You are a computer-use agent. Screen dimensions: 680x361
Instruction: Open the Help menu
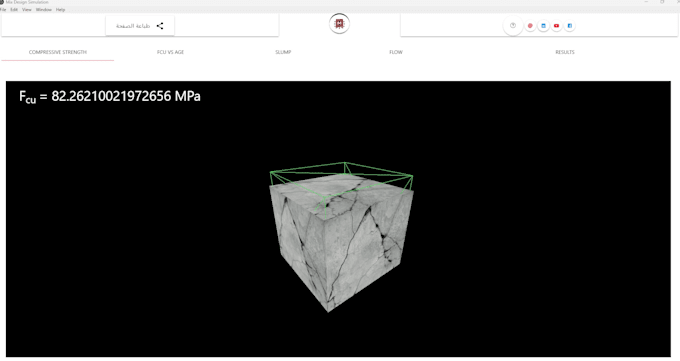pyautogui.click(x=60, y=10)
